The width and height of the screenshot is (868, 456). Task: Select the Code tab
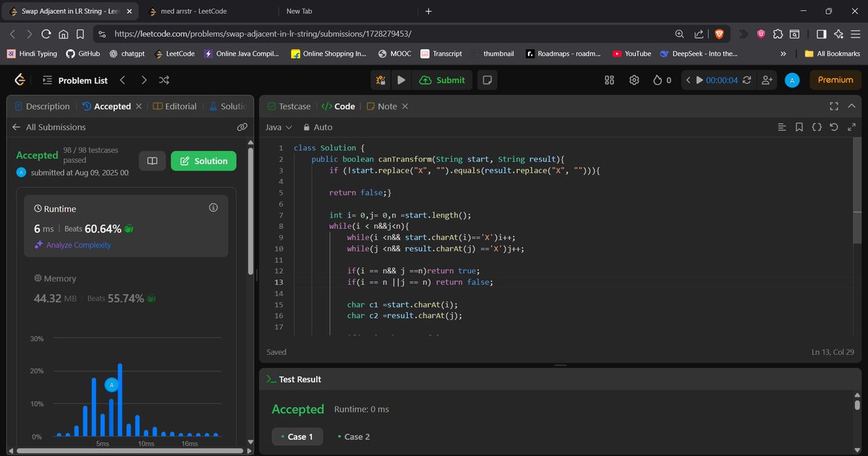coord(338,106)
